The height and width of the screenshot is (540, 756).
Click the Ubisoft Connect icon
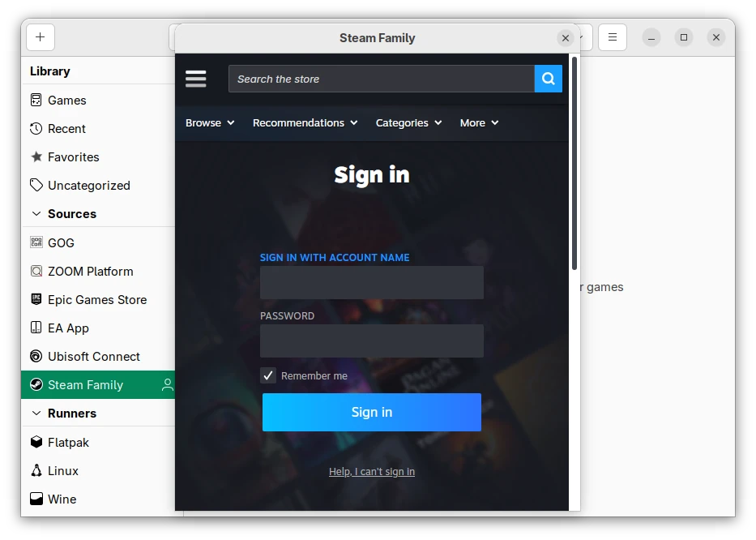click(36, 356)
